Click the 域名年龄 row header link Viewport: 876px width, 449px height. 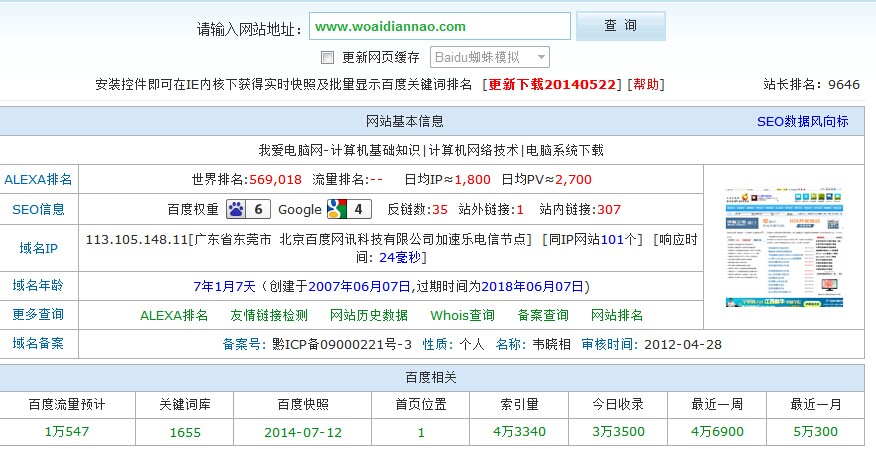[38, 285]
